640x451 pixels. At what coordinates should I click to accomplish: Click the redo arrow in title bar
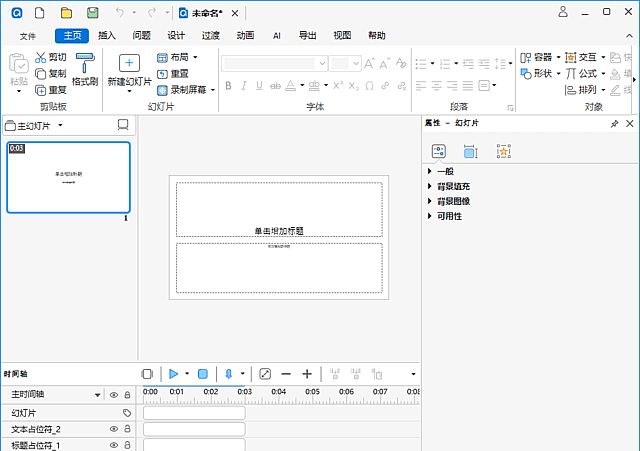[152, 13]
